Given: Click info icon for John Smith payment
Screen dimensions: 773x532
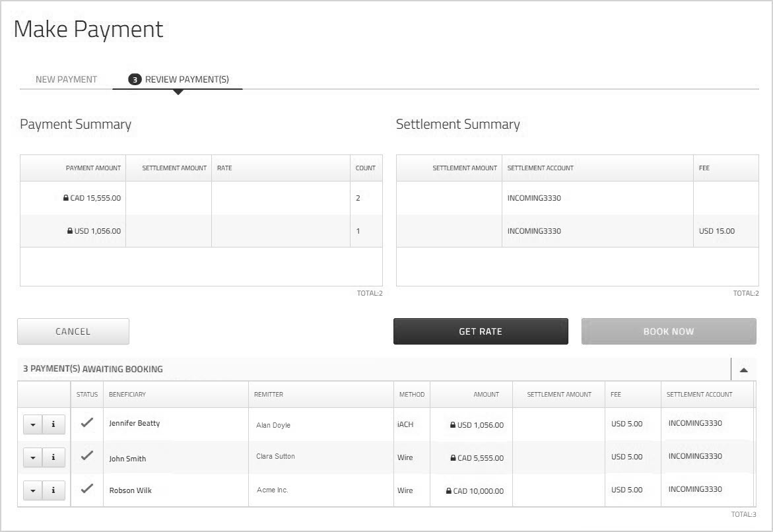Looking at the screenshot, I should click(x=53, y=457).
